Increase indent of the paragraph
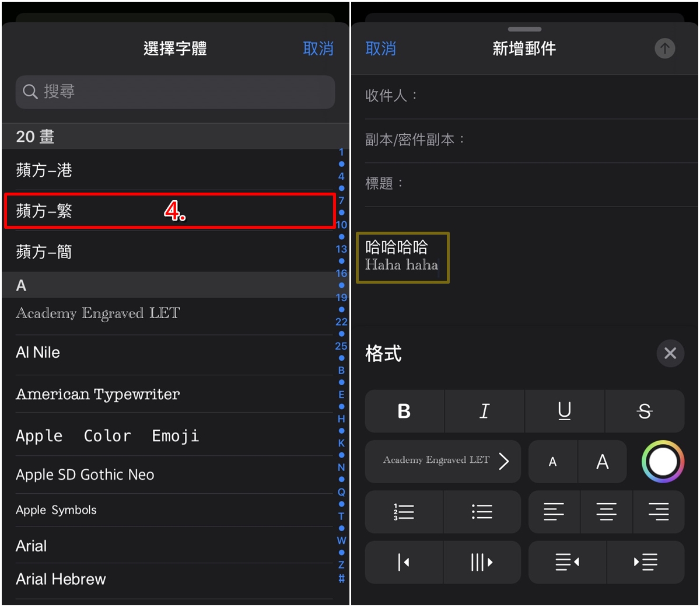Viewport: 700px width, 607px height. [645, 562]
